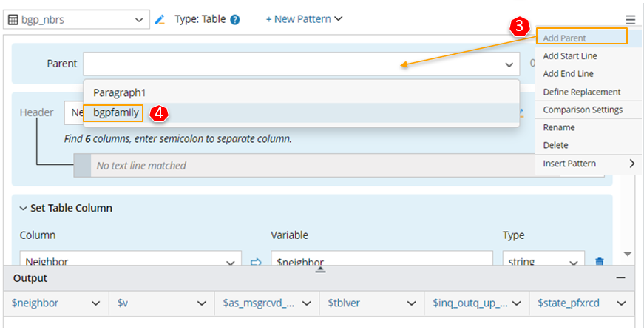Click the trash delete icon in the column row
Viewport: 644px width, 330px height.
(600, 261)
